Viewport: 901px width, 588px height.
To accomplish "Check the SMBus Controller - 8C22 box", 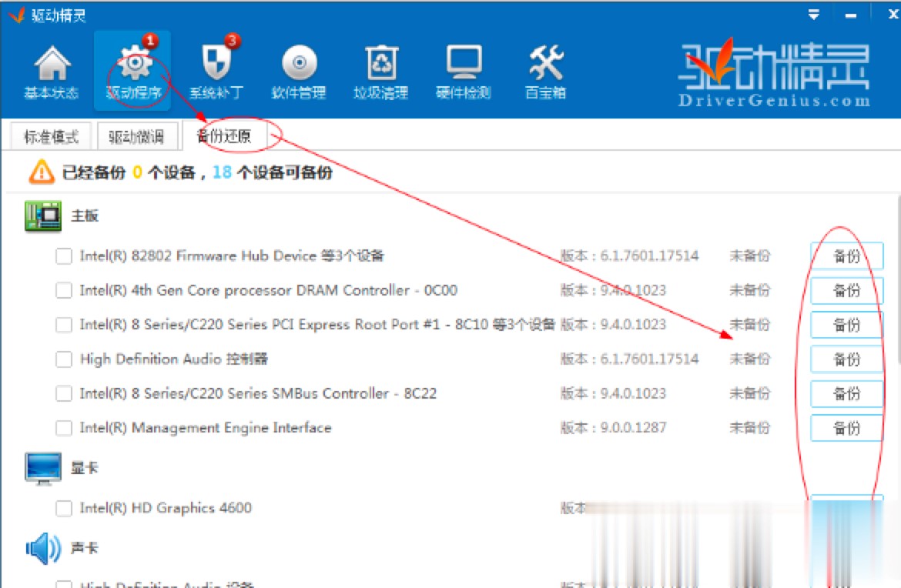I will [64, 394].
